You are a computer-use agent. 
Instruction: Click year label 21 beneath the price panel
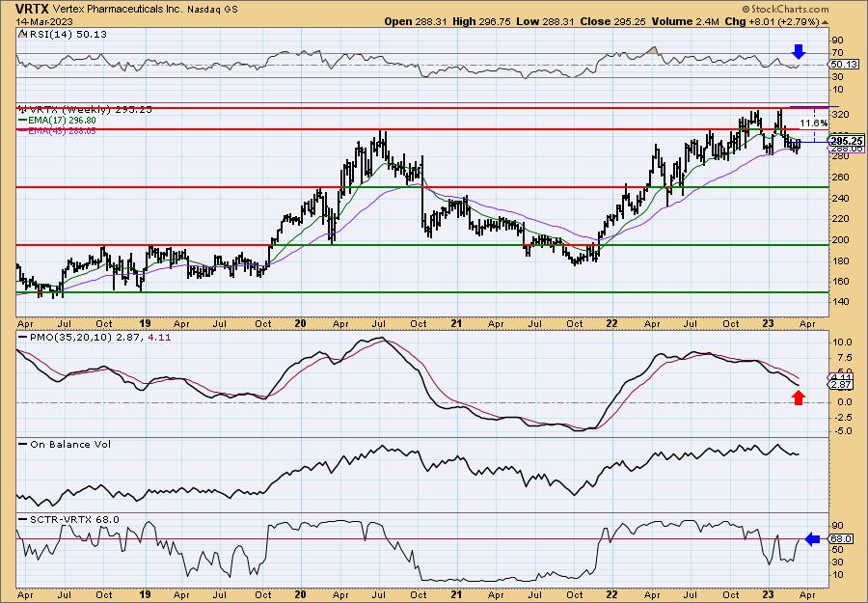click(x=457, y=323)
